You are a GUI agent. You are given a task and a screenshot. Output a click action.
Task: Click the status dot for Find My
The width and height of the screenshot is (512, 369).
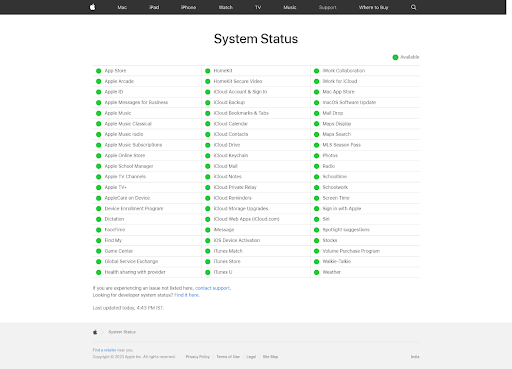(99, 240)
